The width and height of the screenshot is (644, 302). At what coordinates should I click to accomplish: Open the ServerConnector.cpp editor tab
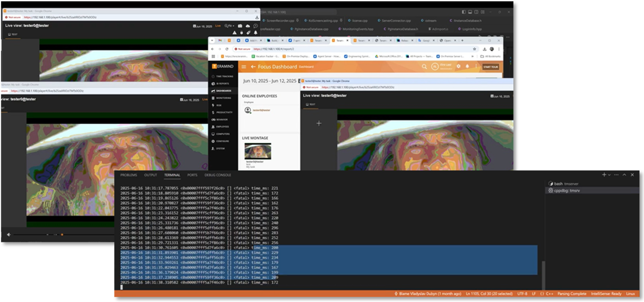394,20
